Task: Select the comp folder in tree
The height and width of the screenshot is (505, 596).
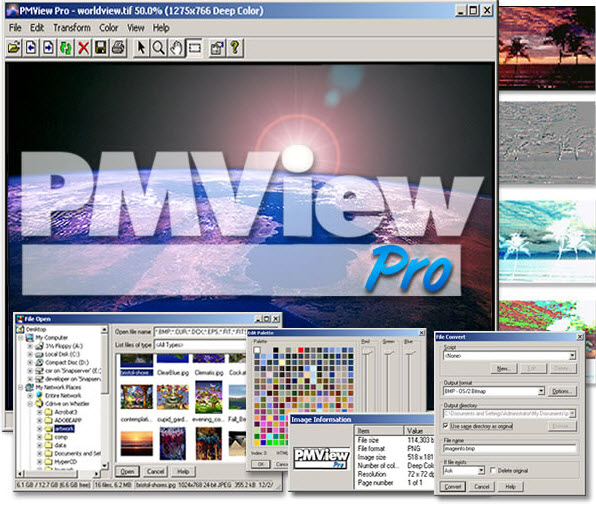Action: [61, 437]
